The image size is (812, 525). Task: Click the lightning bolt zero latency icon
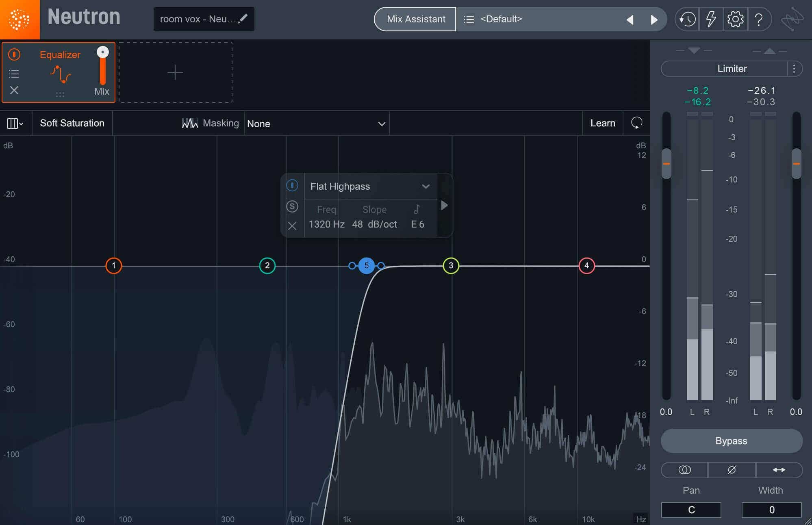(x=711, y=19)
